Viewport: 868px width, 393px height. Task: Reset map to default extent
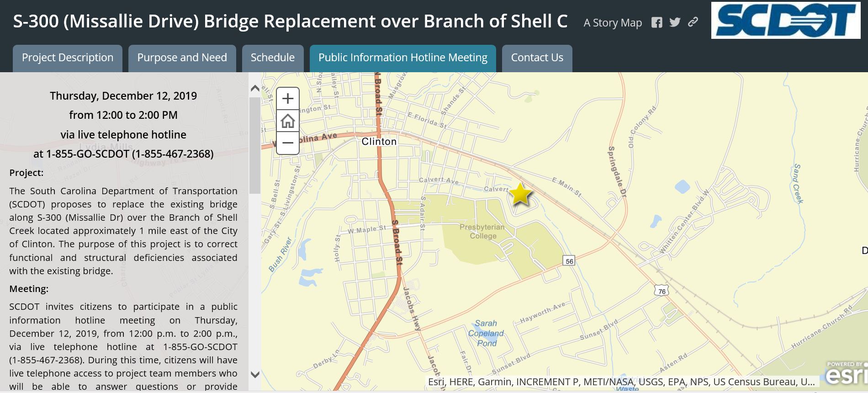(288, 121)
